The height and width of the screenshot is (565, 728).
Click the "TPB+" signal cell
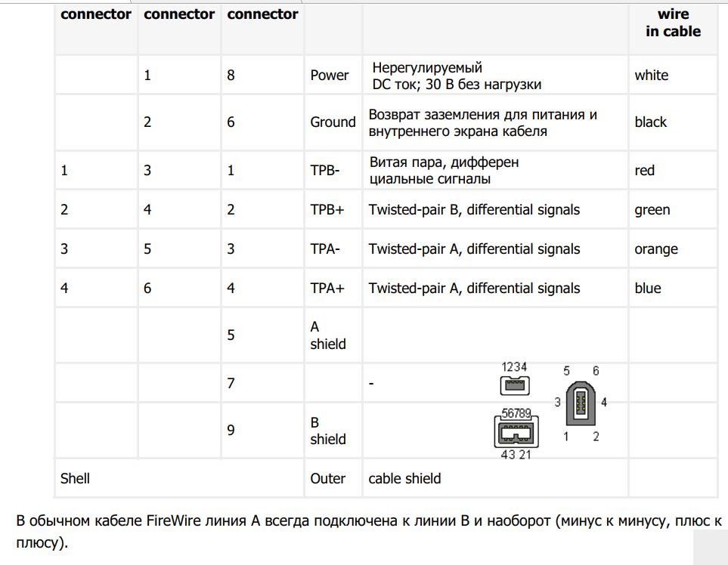pos(327,210)
